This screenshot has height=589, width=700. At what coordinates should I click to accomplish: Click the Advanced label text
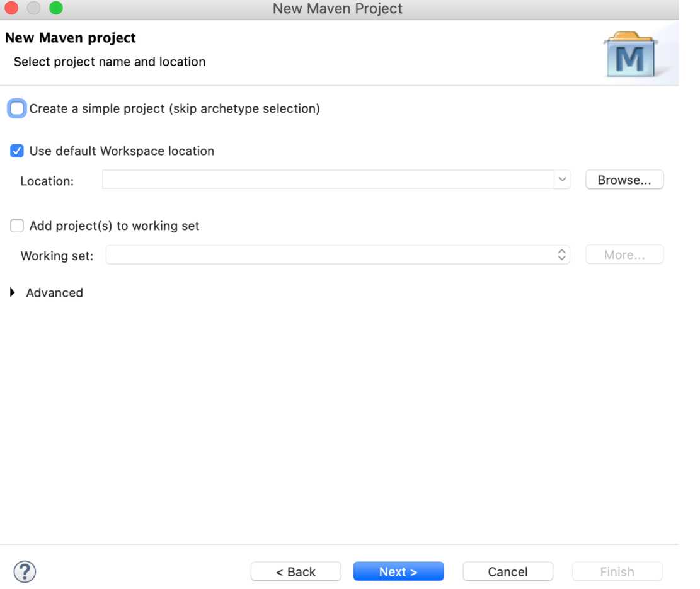pos(54,293)
